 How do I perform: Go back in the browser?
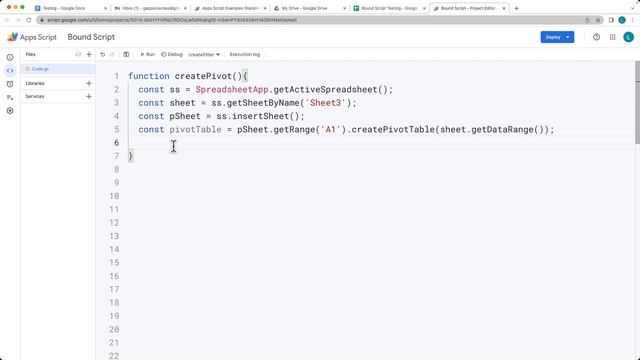(7, 20)
